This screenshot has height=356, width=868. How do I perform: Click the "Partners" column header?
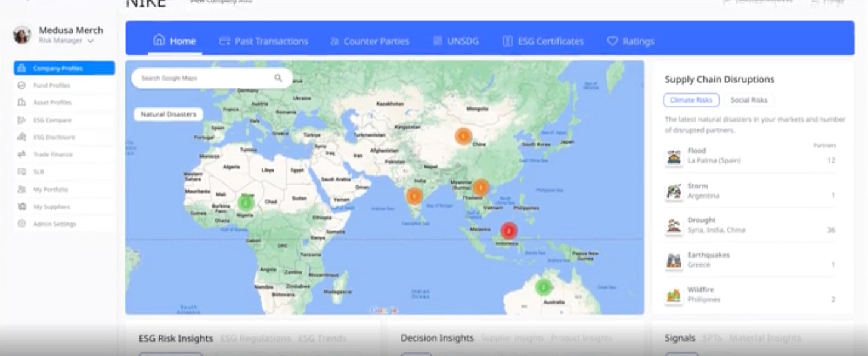(x=824, y=146)
